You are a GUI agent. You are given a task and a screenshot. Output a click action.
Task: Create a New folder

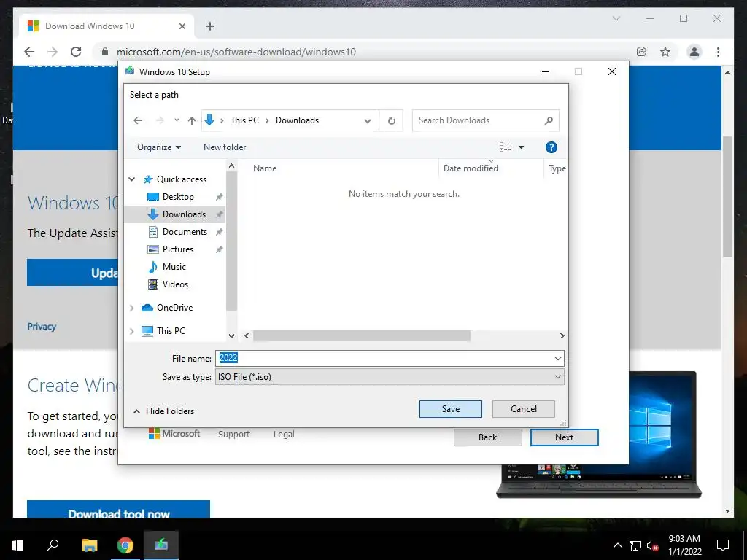[x=225, y=147]
